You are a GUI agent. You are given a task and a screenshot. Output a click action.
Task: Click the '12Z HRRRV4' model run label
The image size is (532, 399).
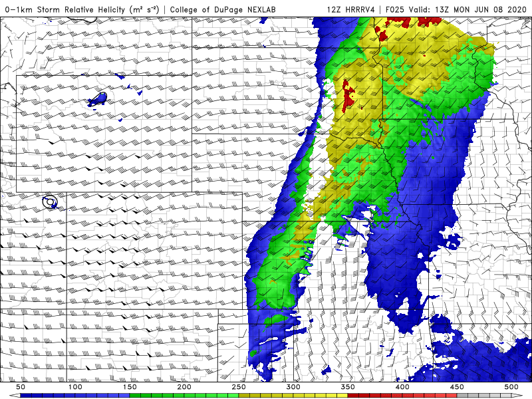click(351, 9)
